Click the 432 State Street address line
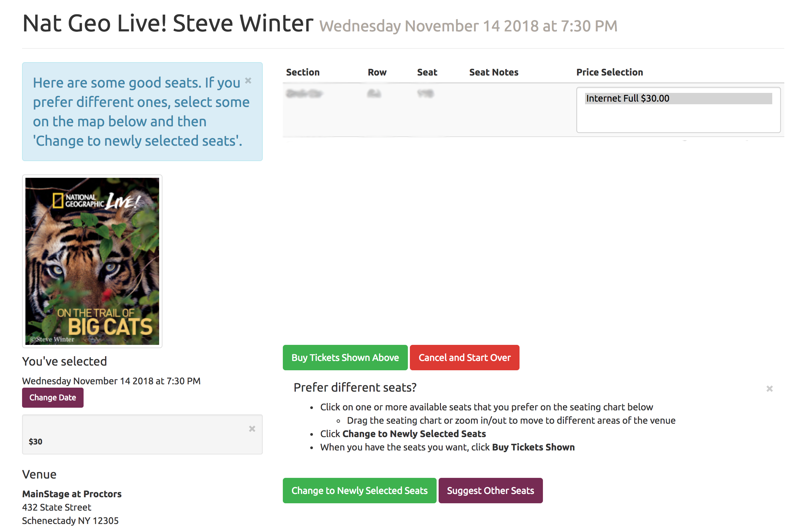 pos(56,507)
